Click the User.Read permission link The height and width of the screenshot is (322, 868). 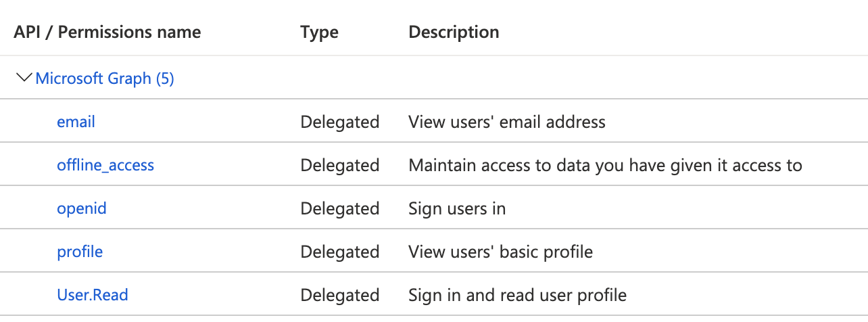(93, 295)
